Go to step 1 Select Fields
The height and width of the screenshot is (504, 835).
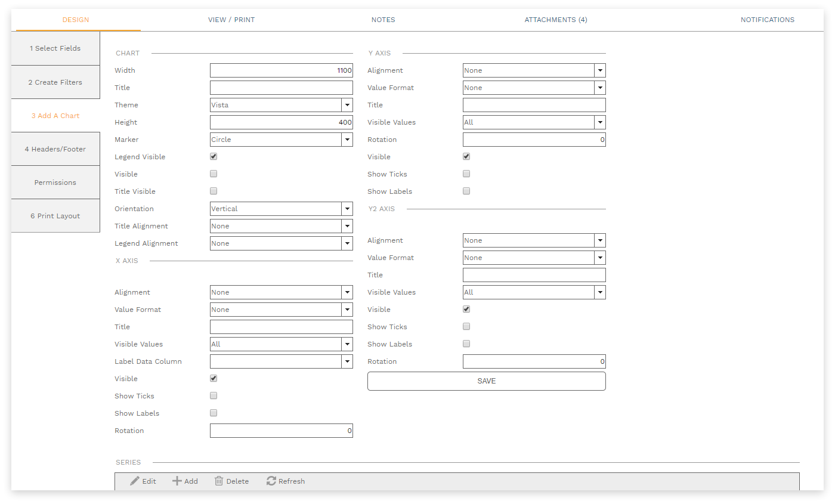click(x=55, y=48)
